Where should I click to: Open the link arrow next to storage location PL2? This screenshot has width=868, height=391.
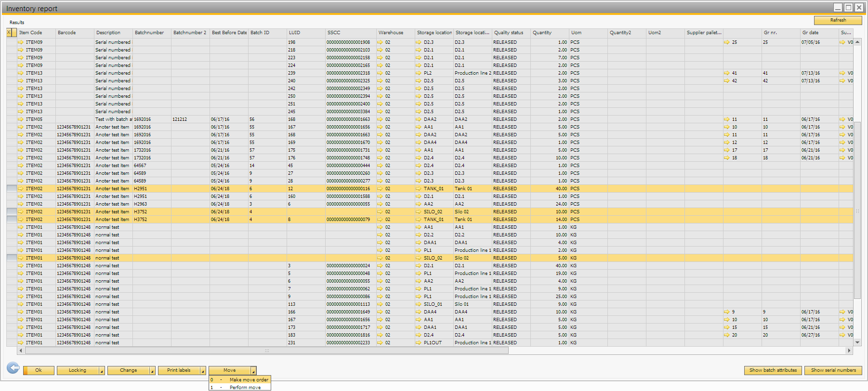click(419, 73)
